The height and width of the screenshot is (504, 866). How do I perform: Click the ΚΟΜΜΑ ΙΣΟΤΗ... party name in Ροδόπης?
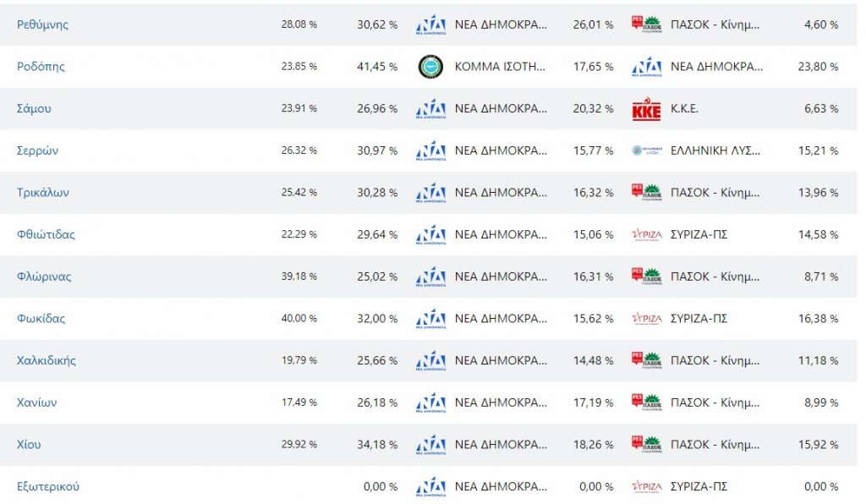pos(501,67)
